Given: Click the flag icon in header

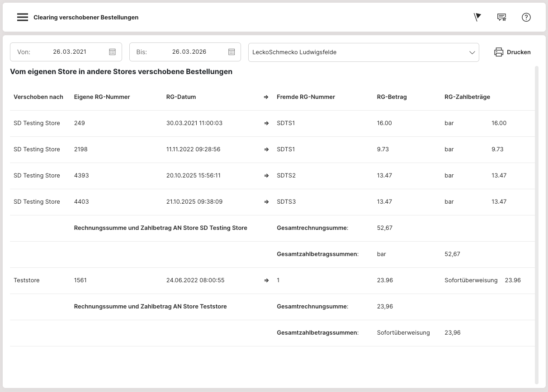Looking at the screenshot, I should (x=477, y=17).
